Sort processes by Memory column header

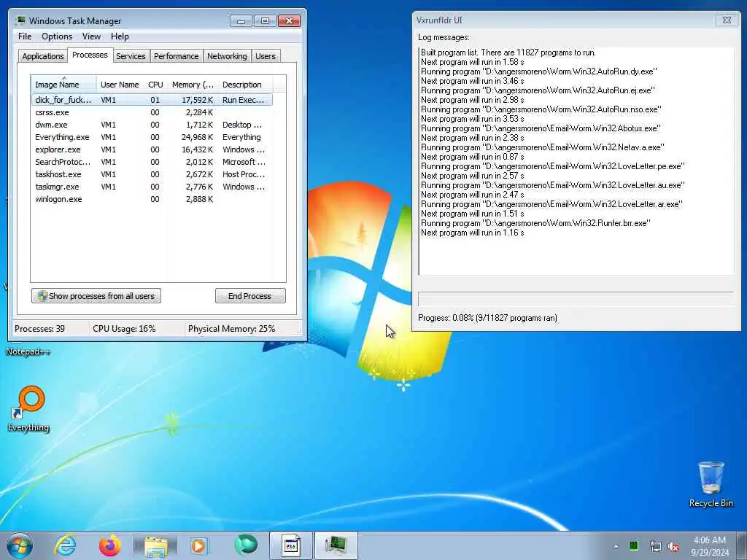coord(193,85)
